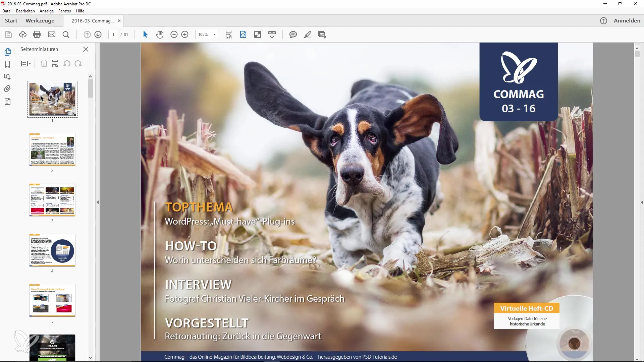Activate the hand pan tool
Image resolution: width=644 pixels, height=362 pixels.
[x=160, y=35]
